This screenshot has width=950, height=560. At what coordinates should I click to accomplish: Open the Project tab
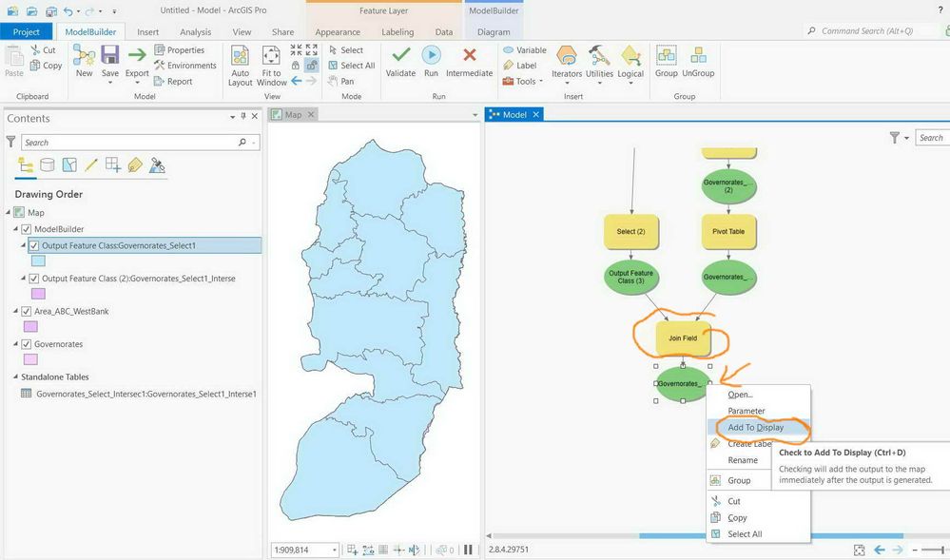pyautogui.click(x=26, y=31)
